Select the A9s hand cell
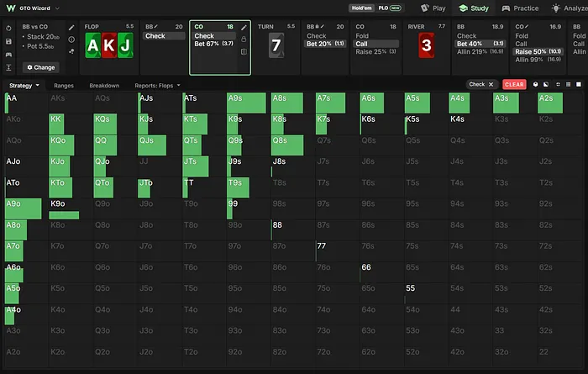 249,103
